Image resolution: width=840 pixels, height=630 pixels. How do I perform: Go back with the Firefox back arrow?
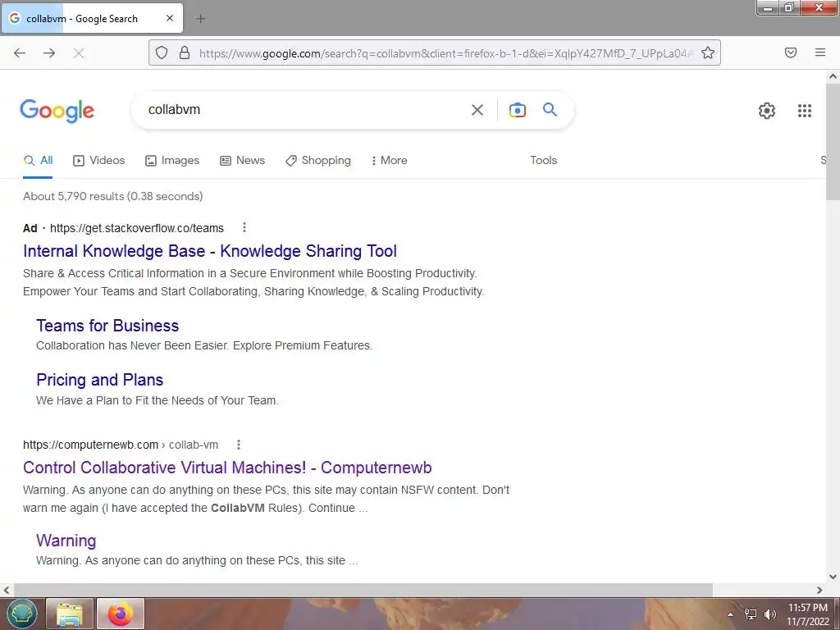pos(20,52)
